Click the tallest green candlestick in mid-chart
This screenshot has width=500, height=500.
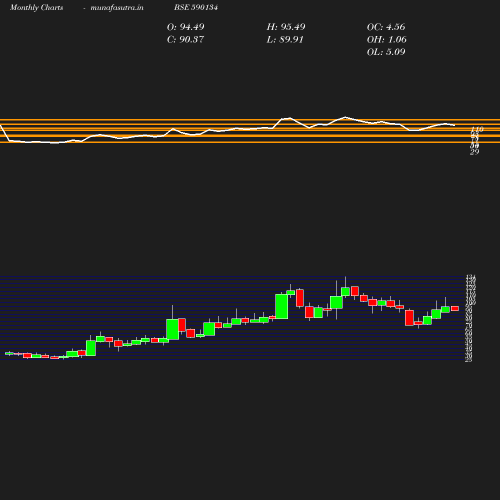(x=282, y=306)
